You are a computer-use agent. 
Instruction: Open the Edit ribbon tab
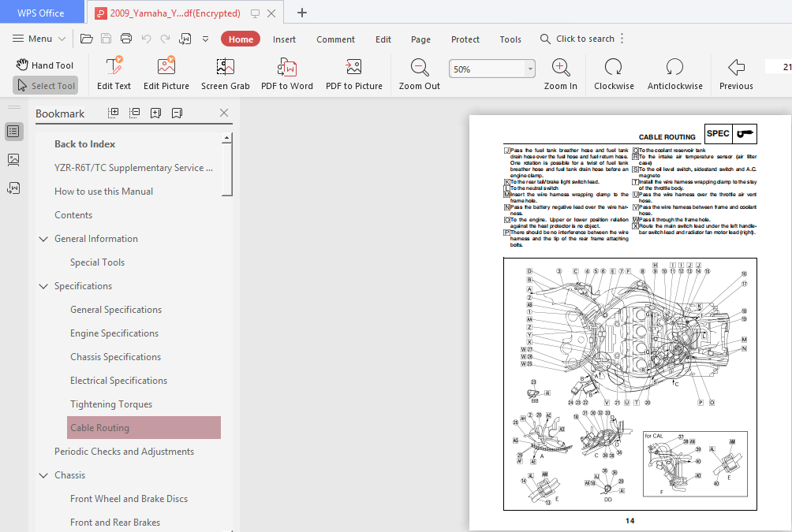383,39
